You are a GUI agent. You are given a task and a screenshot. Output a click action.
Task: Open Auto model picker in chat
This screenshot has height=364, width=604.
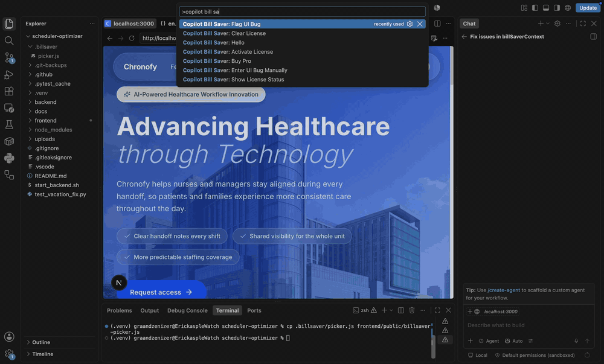point(514,341)
